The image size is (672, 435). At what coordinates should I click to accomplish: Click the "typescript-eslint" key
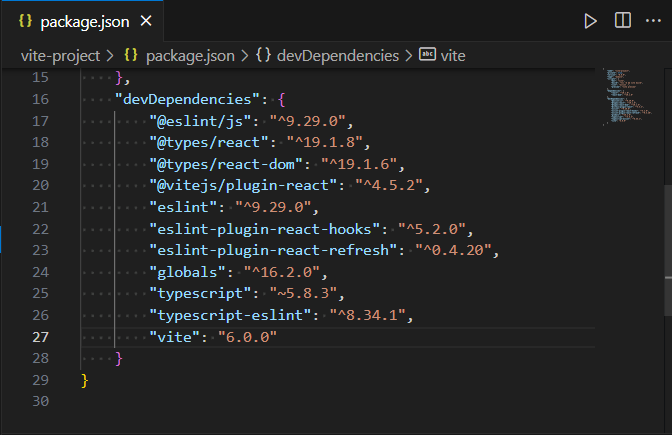point(230,315)
